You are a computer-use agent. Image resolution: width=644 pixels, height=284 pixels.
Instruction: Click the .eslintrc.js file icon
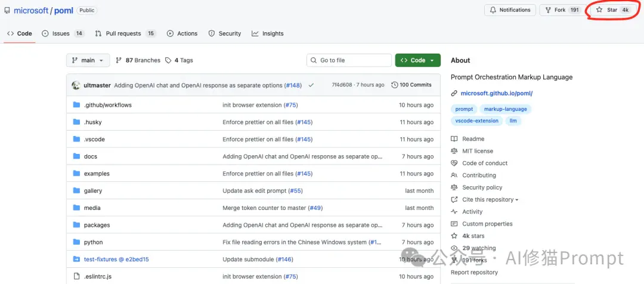76,276
